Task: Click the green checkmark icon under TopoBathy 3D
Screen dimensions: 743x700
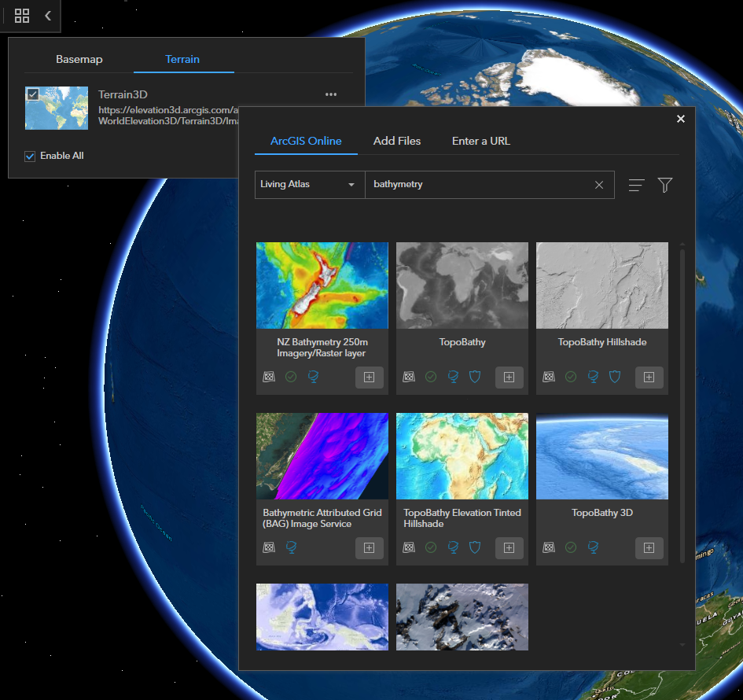Action: click(x=570, y=547)
